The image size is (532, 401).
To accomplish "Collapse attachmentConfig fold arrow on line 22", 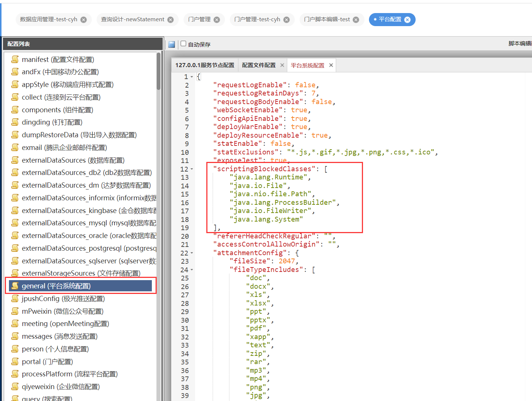I will click(192, 253).
